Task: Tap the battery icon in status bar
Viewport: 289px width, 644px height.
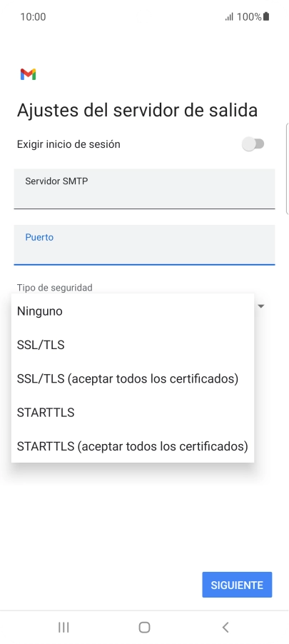Action: click(266, 16)
